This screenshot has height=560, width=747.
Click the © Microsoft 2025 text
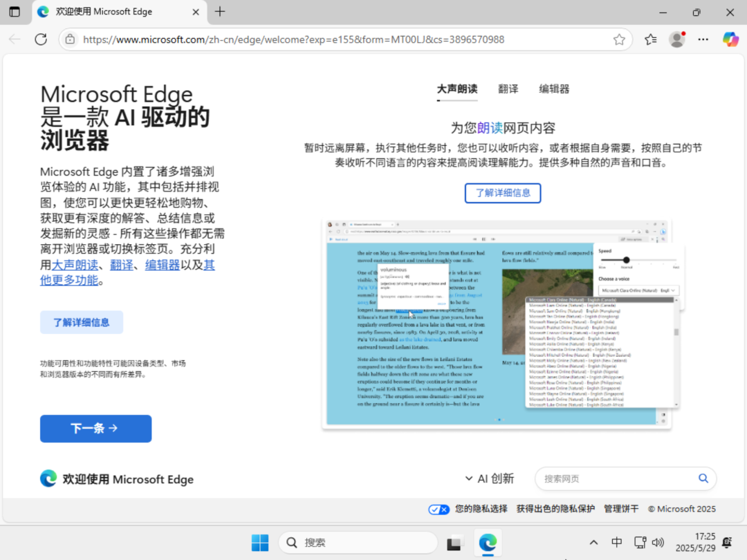pos(682,509)
